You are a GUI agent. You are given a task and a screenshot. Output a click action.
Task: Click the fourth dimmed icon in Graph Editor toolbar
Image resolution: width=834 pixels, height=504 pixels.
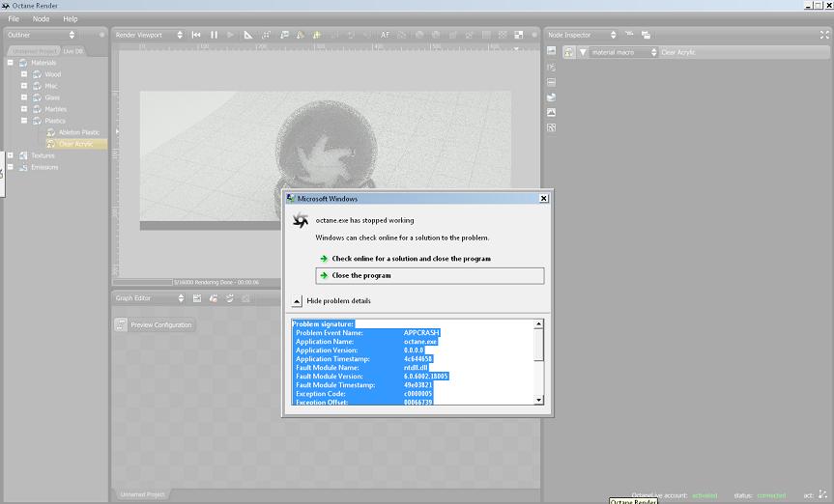(x=245, y=298)
